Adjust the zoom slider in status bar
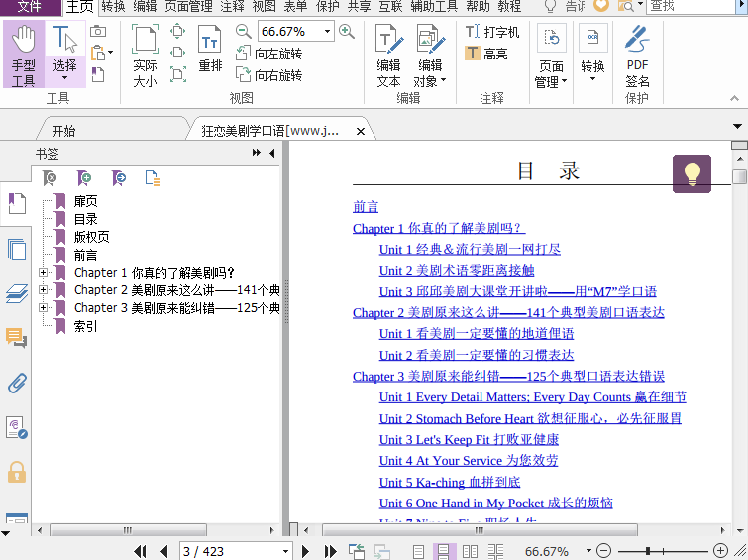The height and width of the screenshot is (560, 748). pos(648,551)
